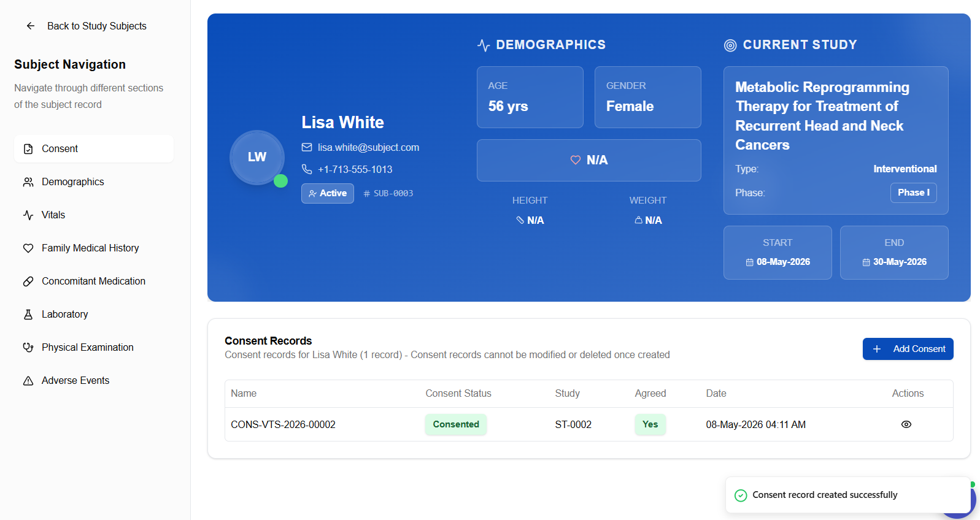Viewport: 980px width, 520px height.
Task: Click the Date column header
Action: tap(716, 394)
